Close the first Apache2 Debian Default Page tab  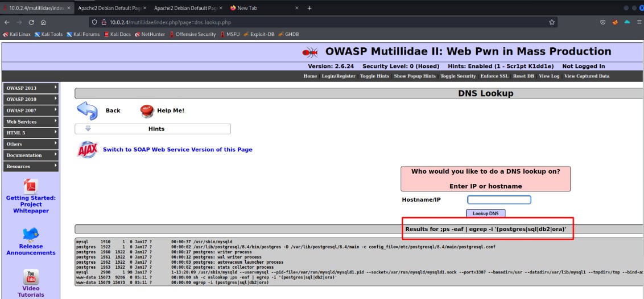coord(145,8)
